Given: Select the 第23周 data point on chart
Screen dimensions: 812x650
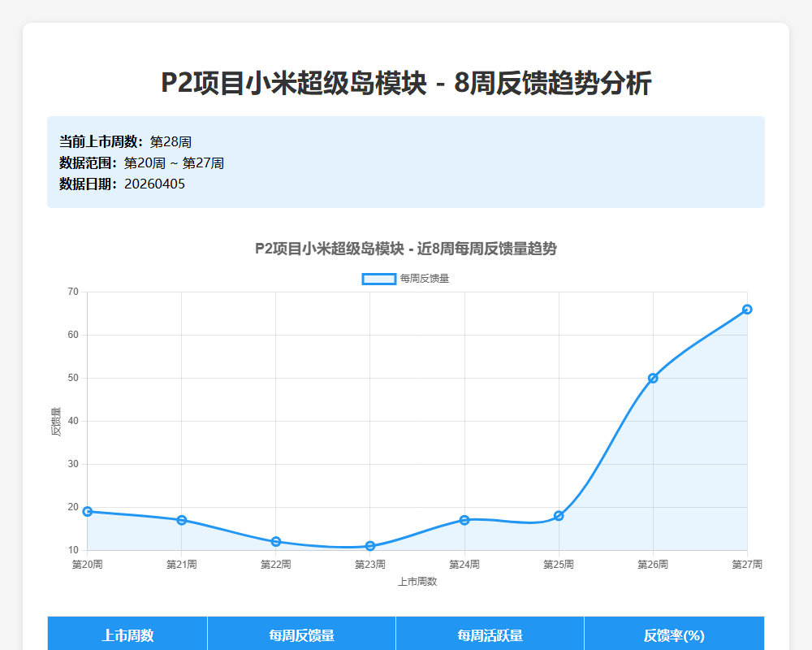Looking at the screenshot, I should coord(370,546).
